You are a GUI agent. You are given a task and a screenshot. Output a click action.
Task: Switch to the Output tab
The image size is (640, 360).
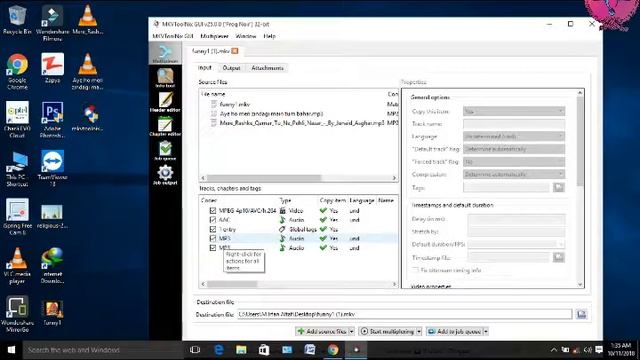[231, 68]
